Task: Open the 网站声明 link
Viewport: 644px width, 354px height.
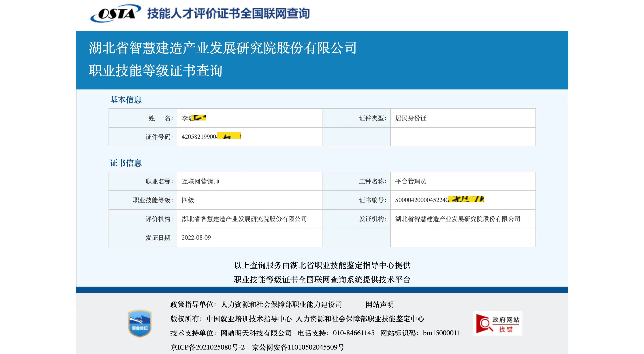Action: coord(380,305)
